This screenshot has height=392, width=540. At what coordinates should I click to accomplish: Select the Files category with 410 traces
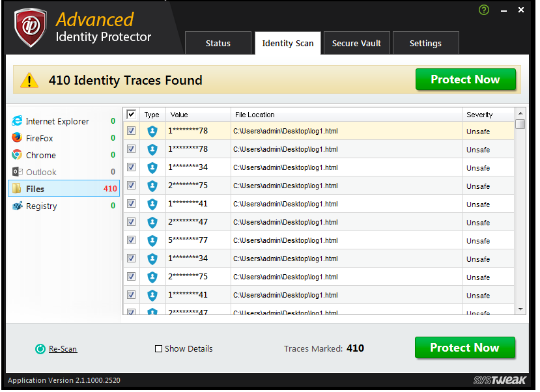[64, 189]
